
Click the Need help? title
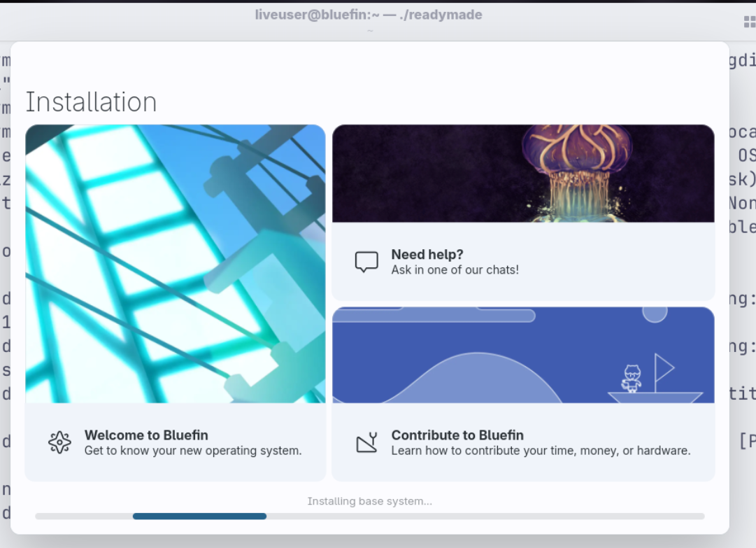click(427, 254)
